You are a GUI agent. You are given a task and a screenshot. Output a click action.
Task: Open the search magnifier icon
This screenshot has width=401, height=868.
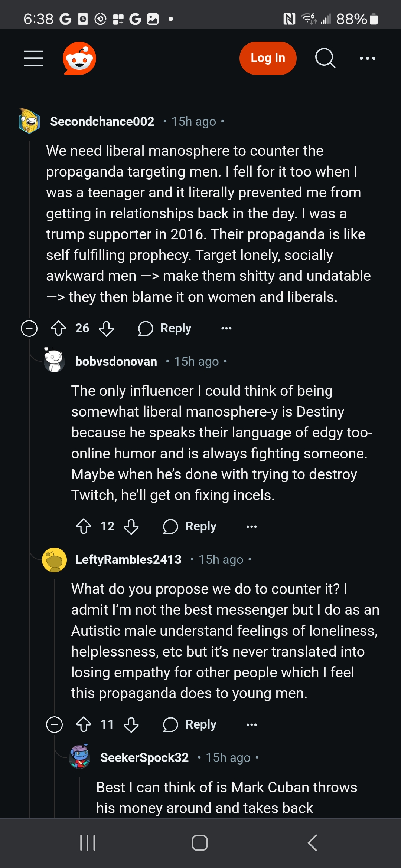click(325, 58)
